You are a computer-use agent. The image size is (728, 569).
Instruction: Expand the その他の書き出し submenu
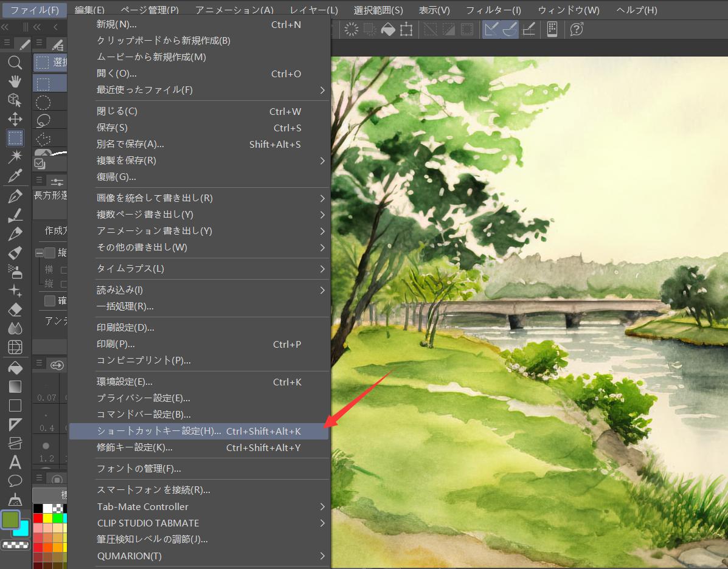coord(199,247)
